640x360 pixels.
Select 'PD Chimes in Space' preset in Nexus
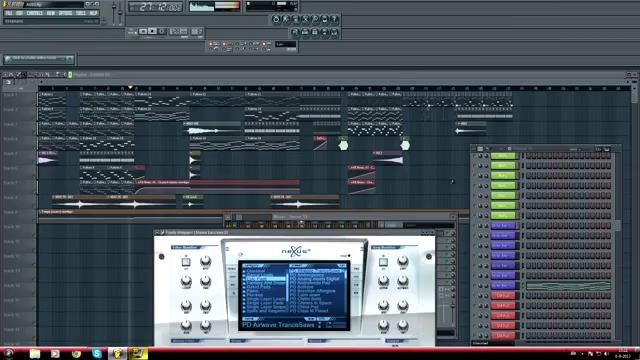(x=311, y=303)
